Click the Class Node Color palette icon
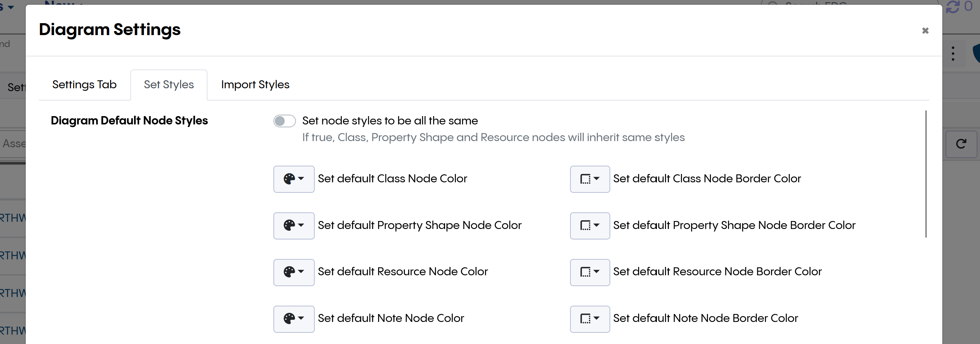Viewport: 980px width, 344px height. point(289,179)
